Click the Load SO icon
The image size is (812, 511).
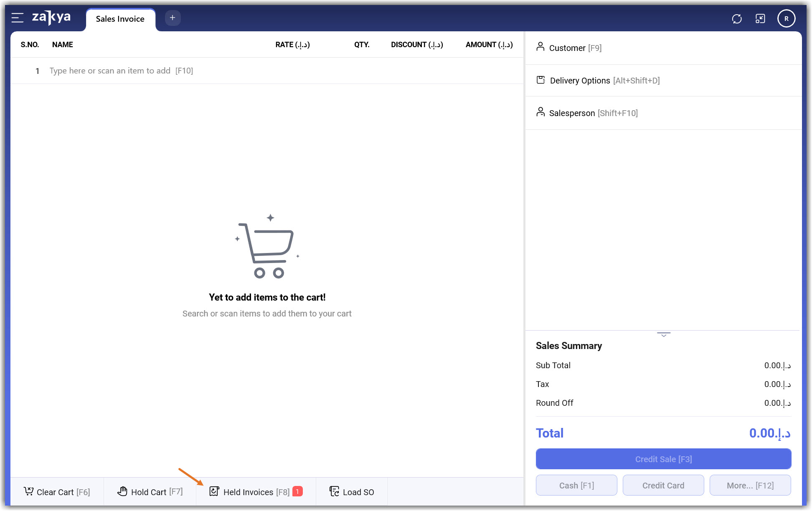(335, 491)
